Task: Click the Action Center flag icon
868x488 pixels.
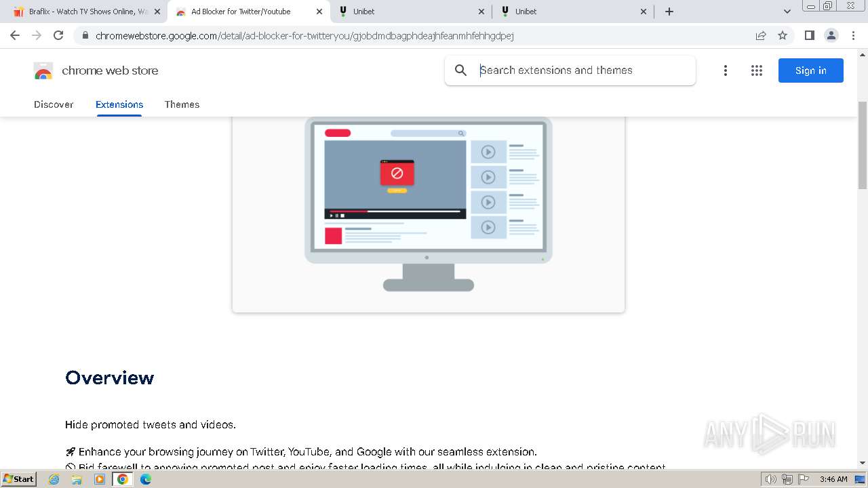Action: tap(804, 479)
